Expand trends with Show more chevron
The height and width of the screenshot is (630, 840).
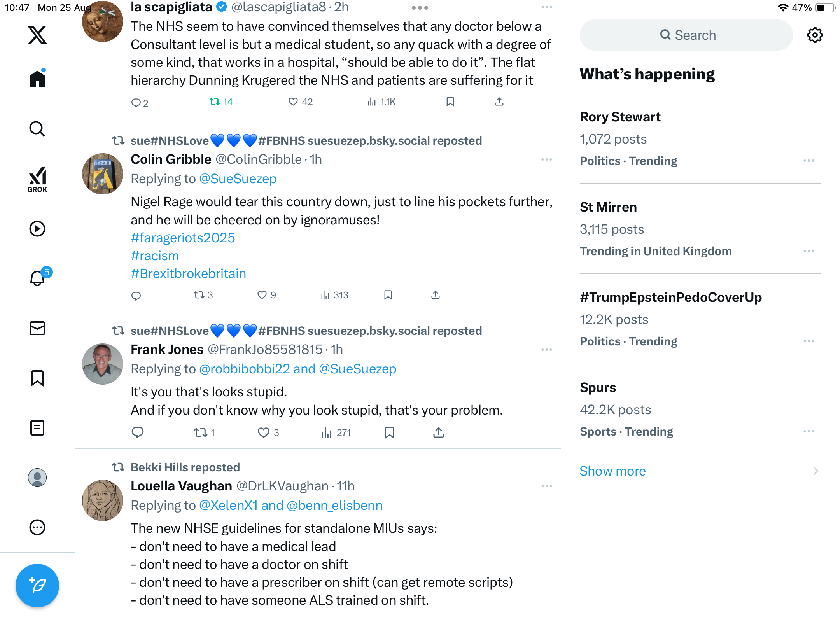click(x=815, y=471)
